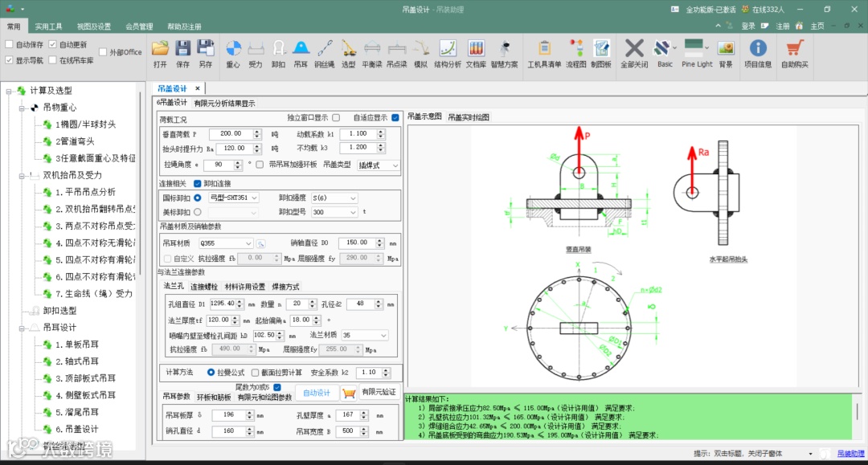Screen dimensions: 868x465
Task: Switch to the 实用工具 ribbon tab
Action: [49, 27]
